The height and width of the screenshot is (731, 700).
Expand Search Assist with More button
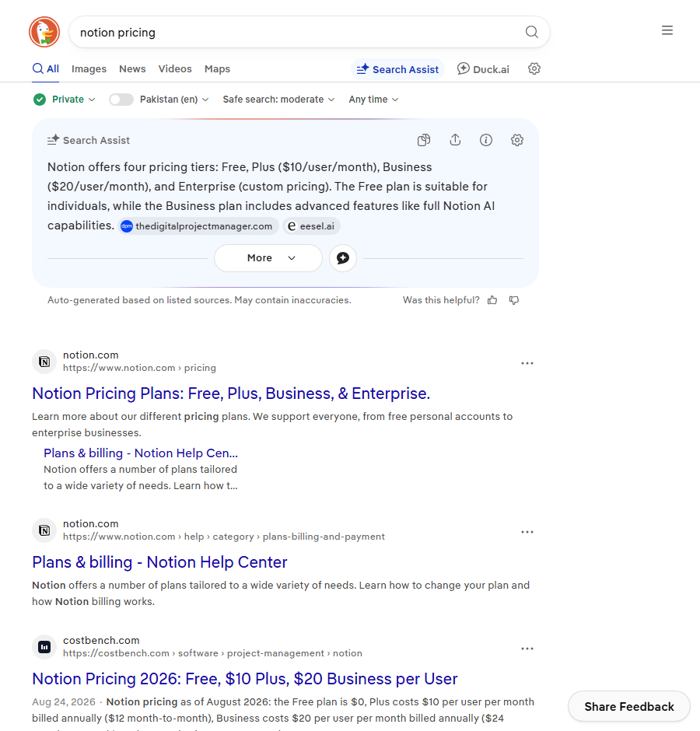pyautogui.click(x=268, y=258)
